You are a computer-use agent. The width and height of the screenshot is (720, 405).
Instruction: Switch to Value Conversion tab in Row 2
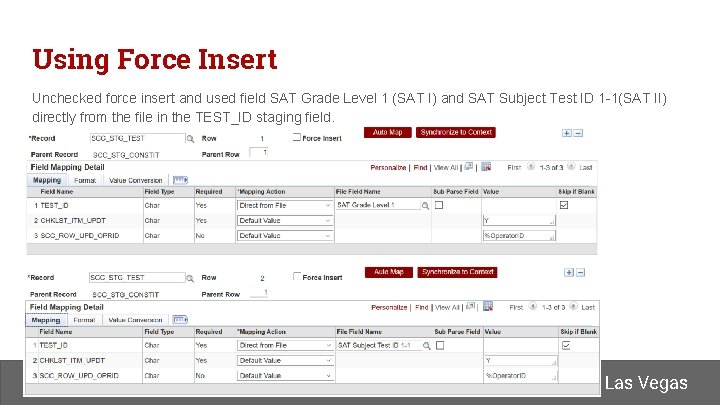(x=135, y=320)
